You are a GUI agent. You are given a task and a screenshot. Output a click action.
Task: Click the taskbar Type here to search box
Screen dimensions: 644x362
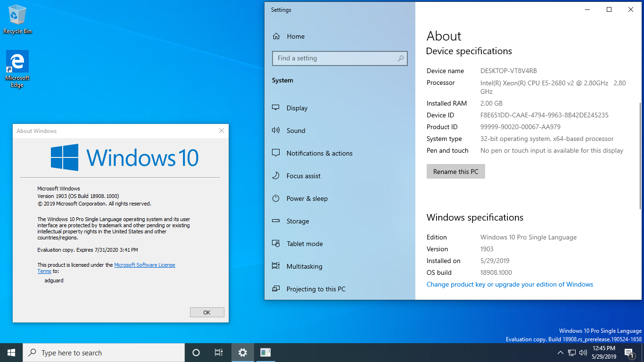(104, 353)
